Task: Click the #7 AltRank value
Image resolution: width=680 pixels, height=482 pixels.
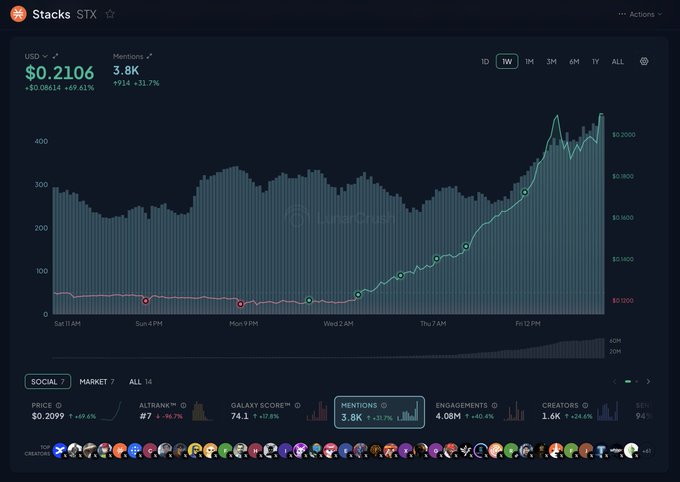Action: [145, 416]
